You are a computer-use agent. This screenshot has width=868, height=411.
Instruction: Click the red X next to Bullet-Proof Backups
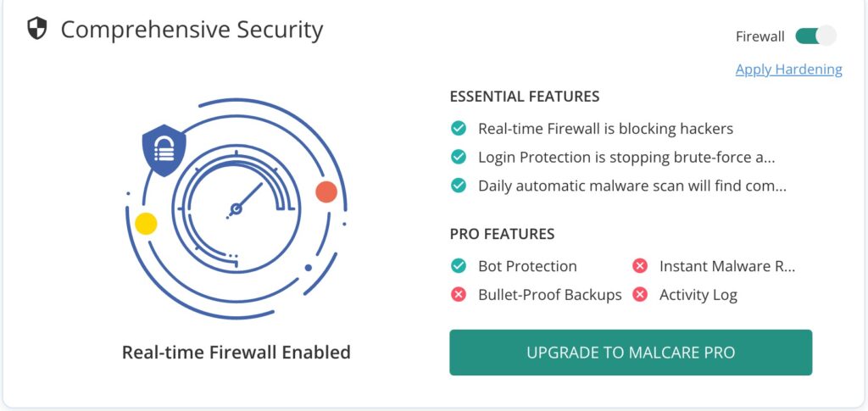pos(459,294)
